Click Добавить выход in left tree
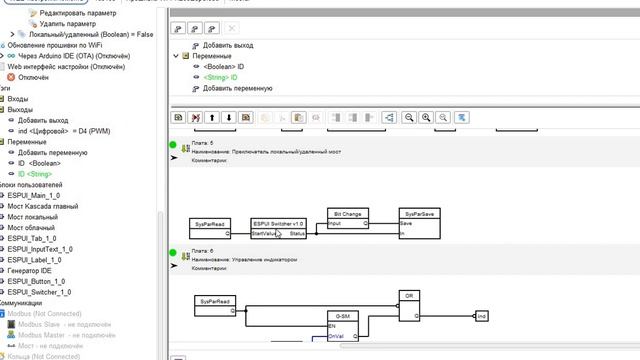The height and width of the screenshot is (360, 640). tap(43, 120)
